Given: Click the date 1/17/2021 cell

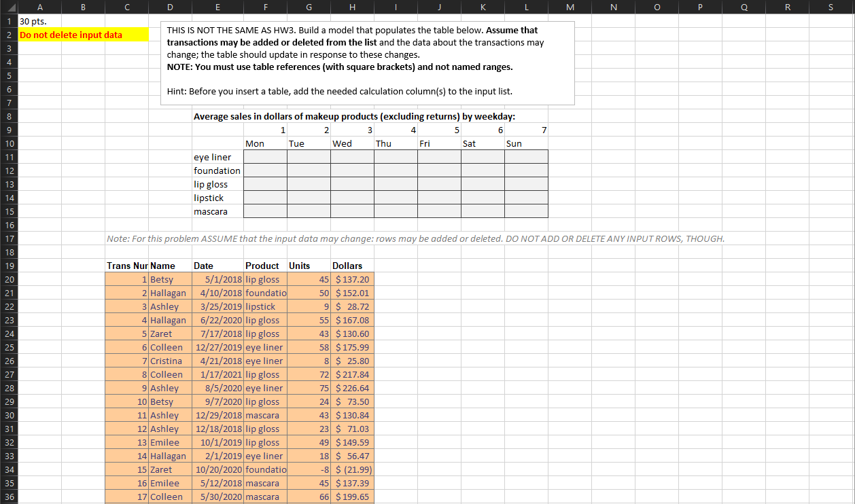Looking at the screenshot, I should (x=217, y=374).
